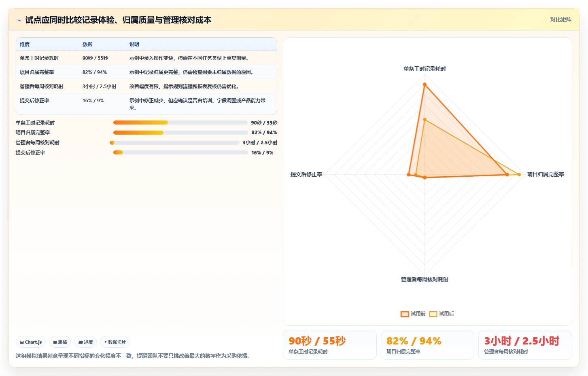Click the description starting 示例中修正减少
The image size is (588, 376).
(198, 104)
